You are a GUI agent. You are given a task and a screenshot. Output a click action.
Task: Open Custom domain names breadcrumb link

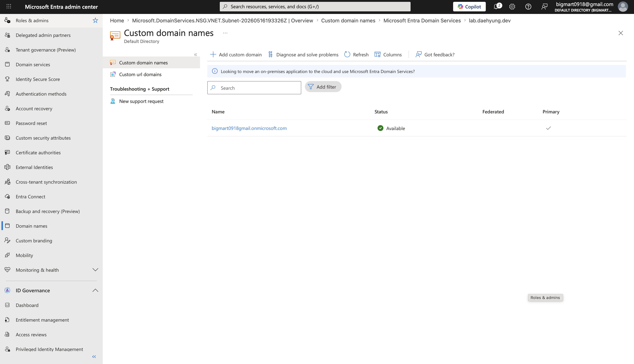[x=348, y=21]
